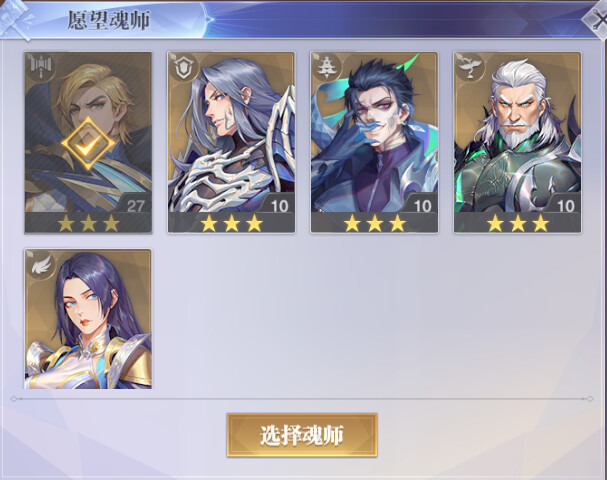The height and width of the screenshot is (480, 607).
Task: Click level 10 badge on silver-haired hero
Action: 279,206
